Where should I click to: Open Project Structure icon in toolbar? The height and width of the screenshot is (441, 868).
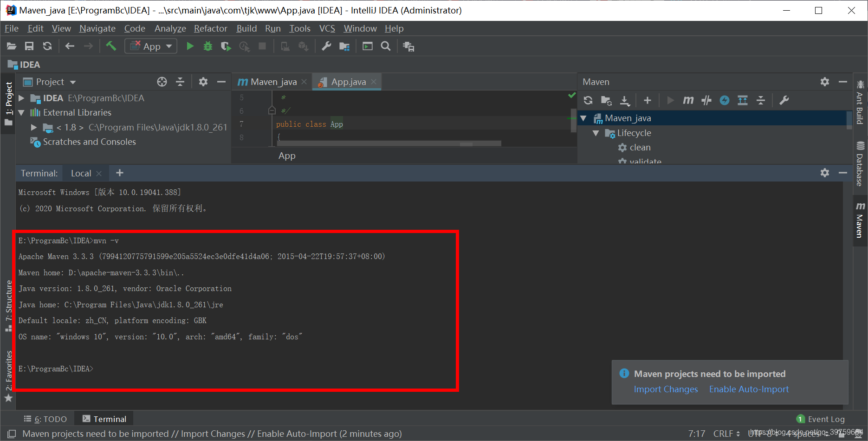coord(344,46)
